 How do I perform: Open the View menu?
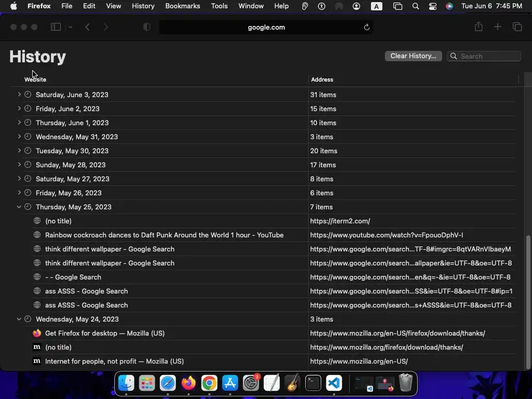(x=113, y=6)
